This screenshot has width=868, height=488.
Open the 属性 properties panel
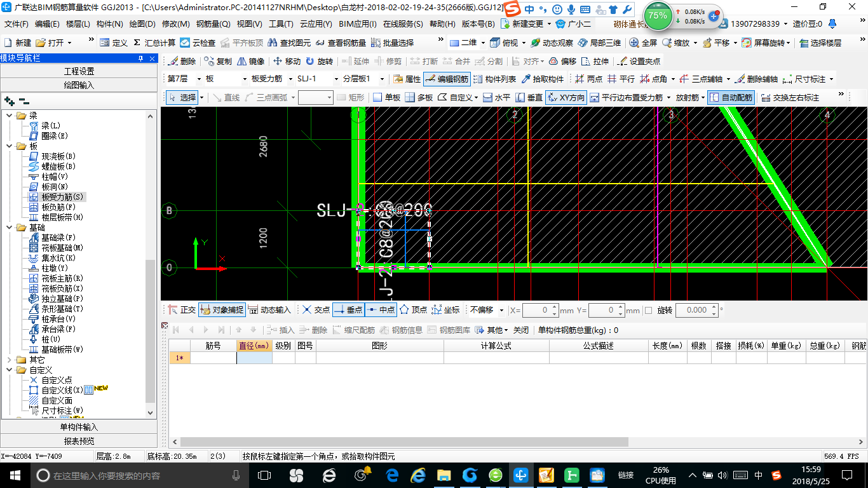407,79
